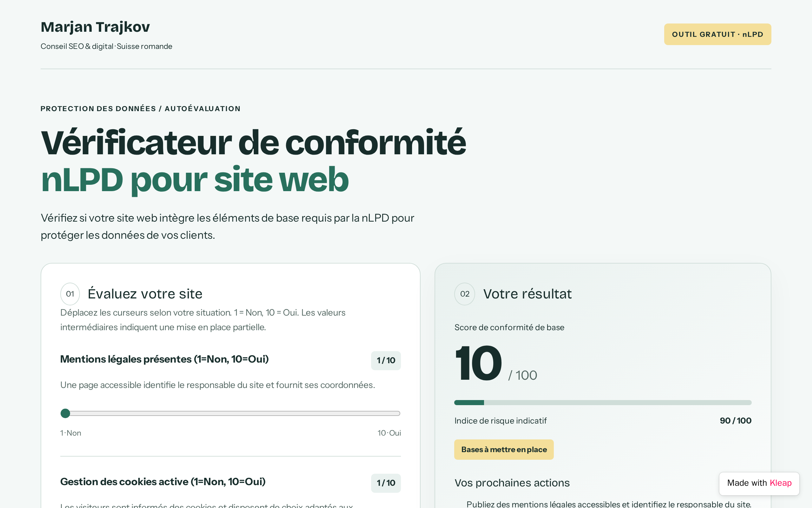Screen dimensions: 812x508
Task: Click the Vos prochaines actions heading
Action: coord(512,483)
